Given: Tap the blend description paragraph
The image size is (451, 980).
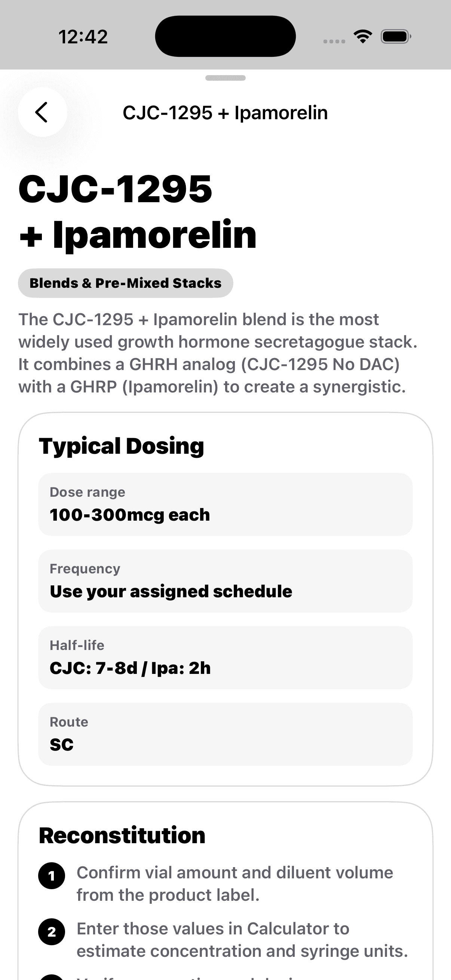Looking at the screenshot, I should (x=218, y=353).
